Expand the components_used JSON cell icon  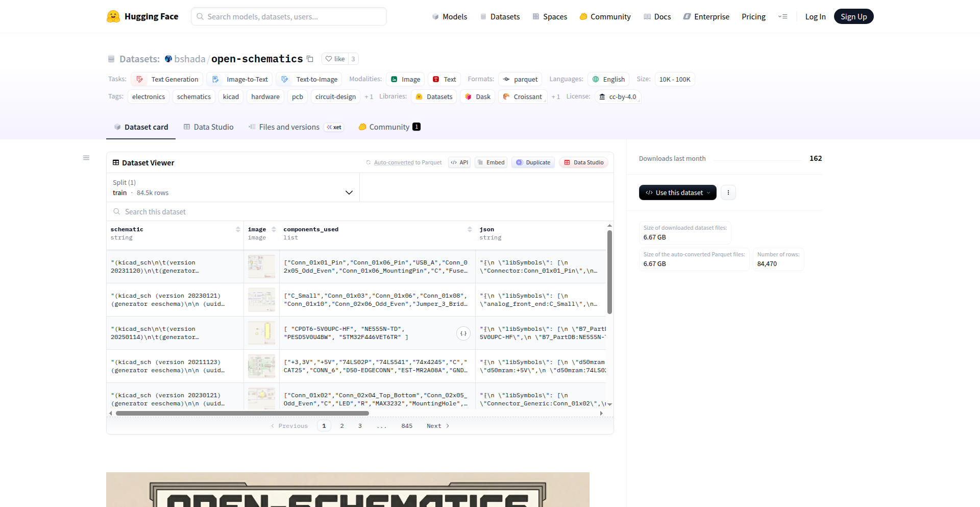(463, 333)
